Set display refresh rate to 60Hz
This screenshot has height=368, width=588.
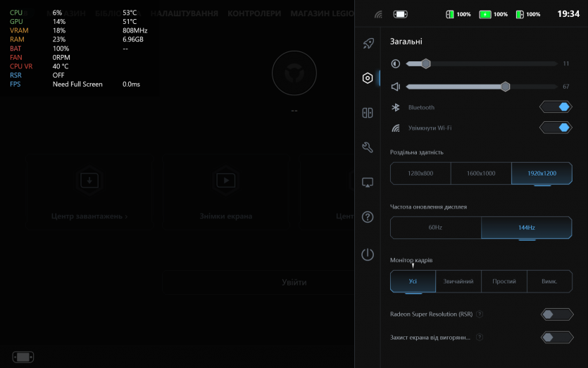pyautogui.click(x=435, y=228)
